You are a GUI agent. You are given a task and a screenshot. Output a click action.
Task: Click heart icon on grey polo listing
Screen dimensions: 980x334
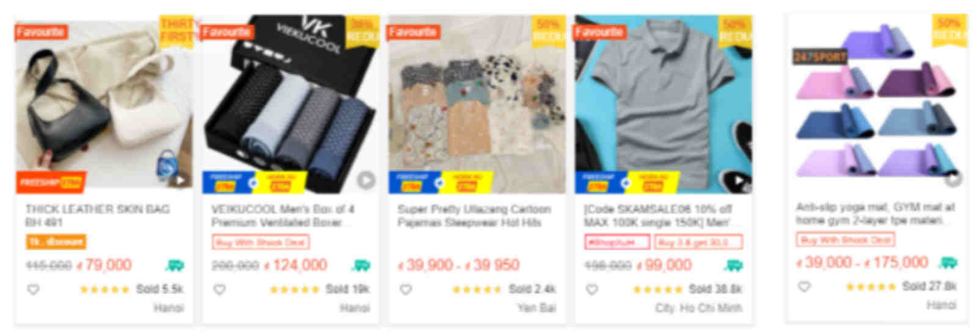(592, 289)
